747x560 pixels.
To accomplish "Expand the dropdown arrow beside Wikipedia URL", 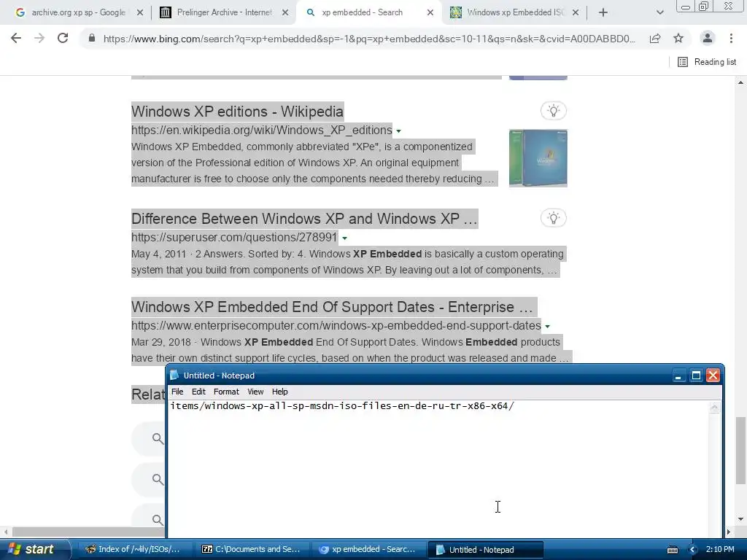I will tap(399, 131).
